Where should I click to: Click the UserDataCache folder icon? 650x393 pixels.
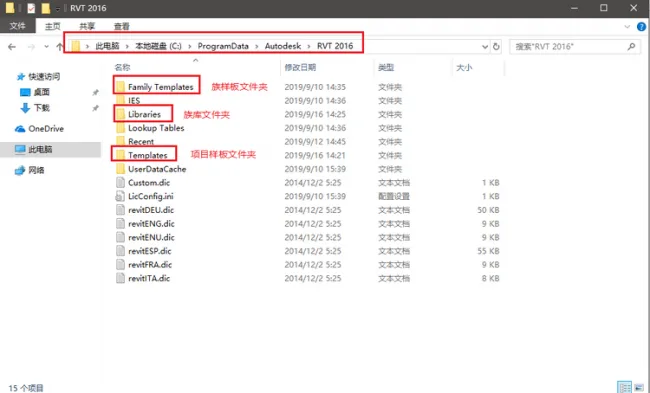(x=120, y=169)
